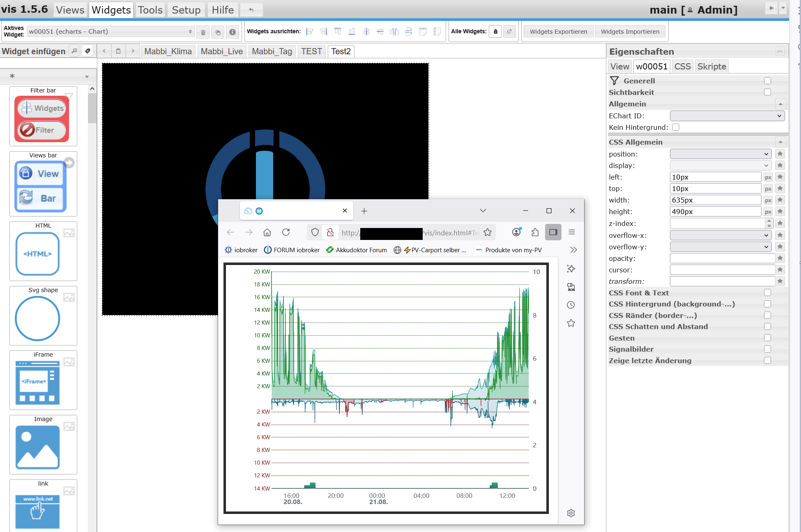Lock all widgets with padlock icon
Viewport: 801px width, 532px height.
495,32
